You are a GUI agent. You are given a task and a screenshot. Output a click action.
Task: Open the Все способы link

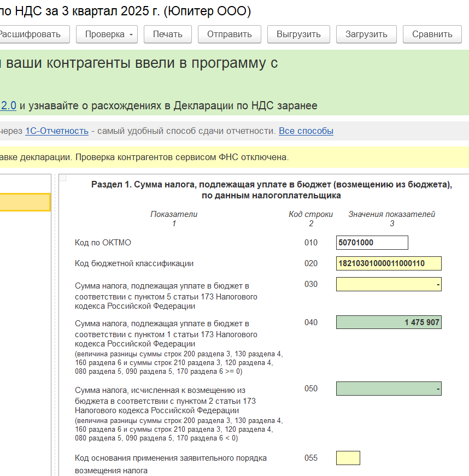(x=306, y=131)
